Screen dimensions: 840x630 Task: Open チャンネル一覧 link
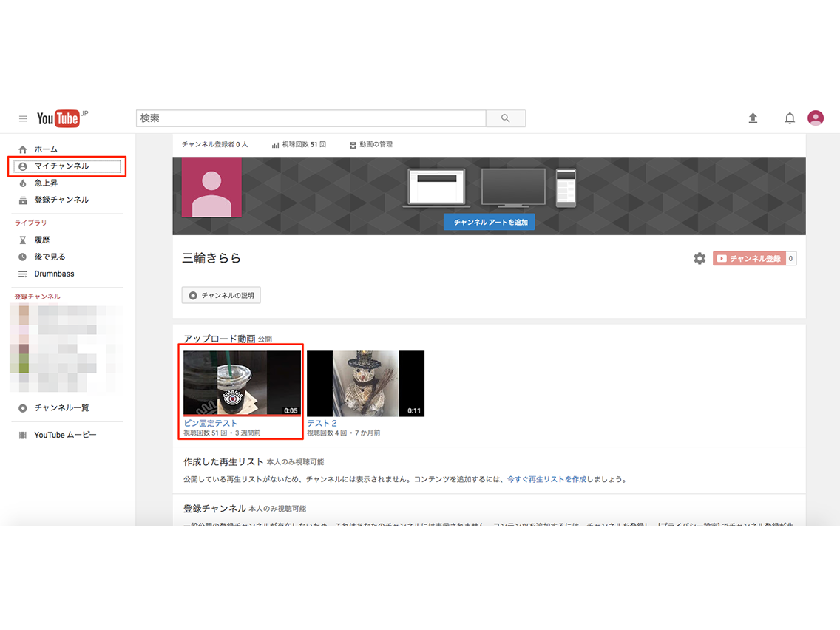click(x=61, y=408)
